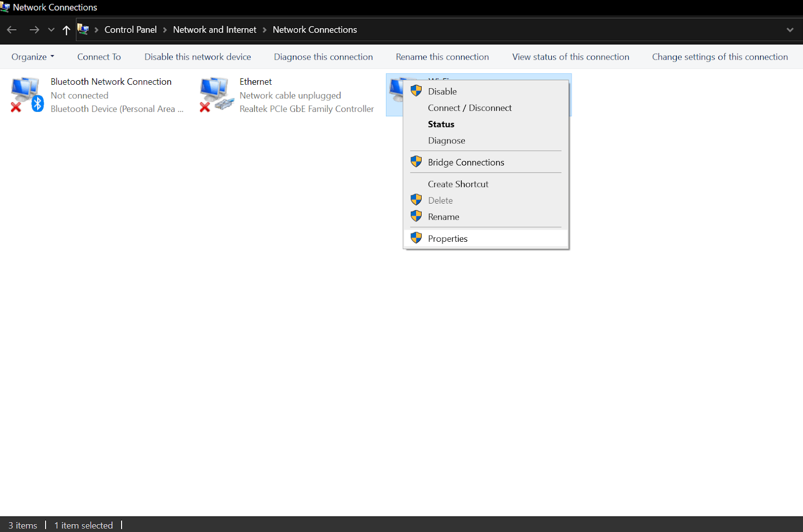The height and width of the screenshot is (532, 803).
Task: Click Disable this network device in the toolbar
Action: (x=197, y=57)
